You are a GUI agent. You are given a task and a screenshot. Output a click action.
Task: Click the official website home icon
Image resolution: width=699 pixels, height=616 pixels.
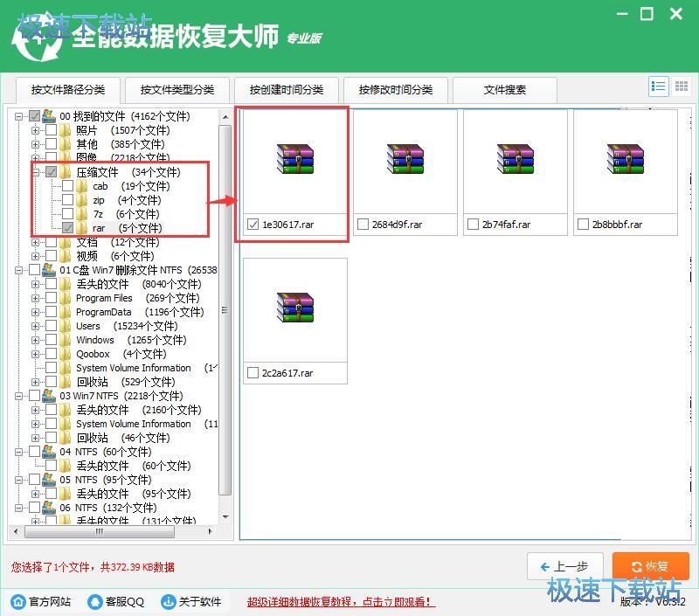(x=18, y=602)
